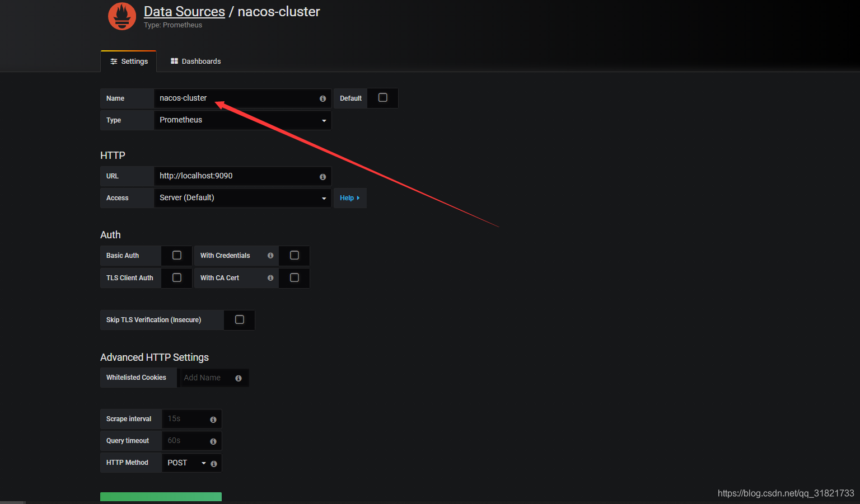
Task: Click the Scrape interval info icon
Action: tap(213, 420)
